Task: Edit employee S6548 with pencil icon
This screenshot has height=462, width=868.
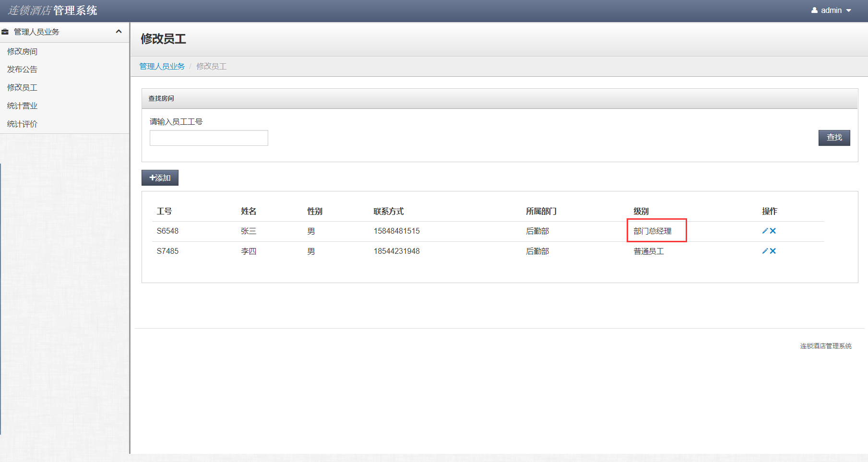Action: 765,231
